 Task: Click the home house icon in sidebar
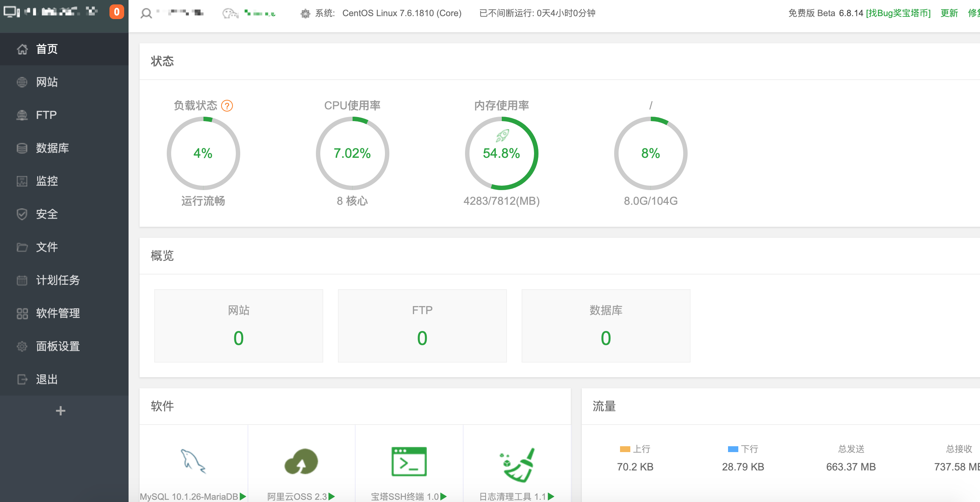[x=22, y=49]
